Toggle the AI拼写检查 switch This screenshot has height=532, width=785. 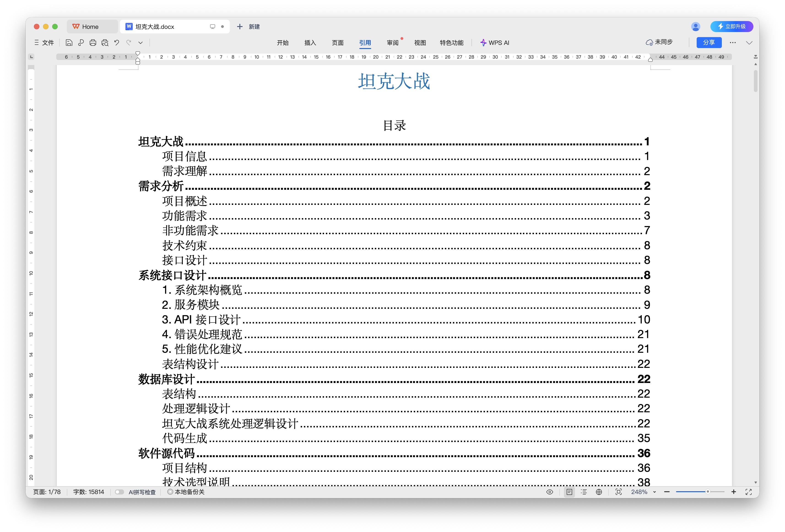click(119, 492)
